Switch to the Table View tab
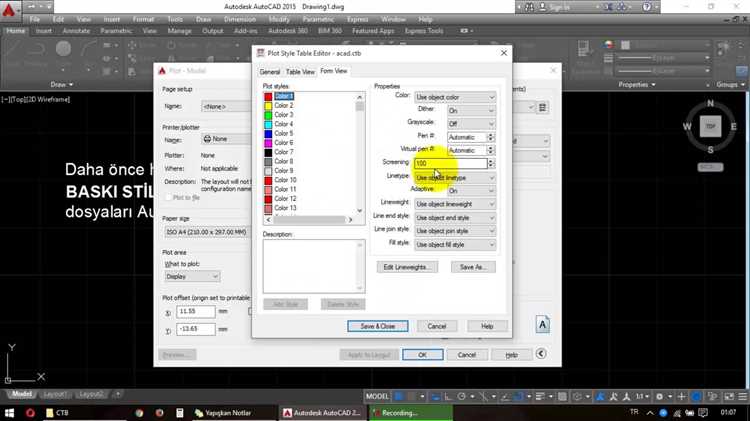Screen dimensions: 750x421 (300, 72)
